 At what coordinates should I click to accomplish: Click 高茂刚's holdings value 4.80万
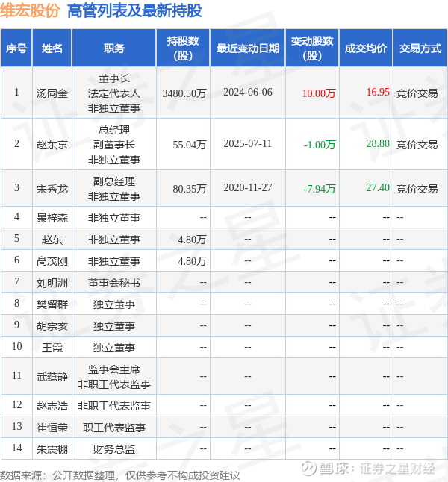(192, 261)
